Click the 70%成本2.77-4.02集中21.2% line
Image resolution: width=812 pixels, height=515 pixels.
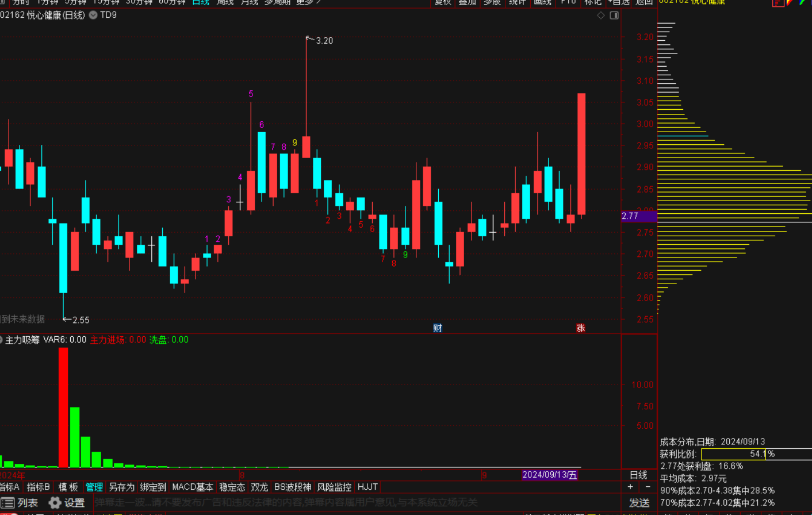717,502
